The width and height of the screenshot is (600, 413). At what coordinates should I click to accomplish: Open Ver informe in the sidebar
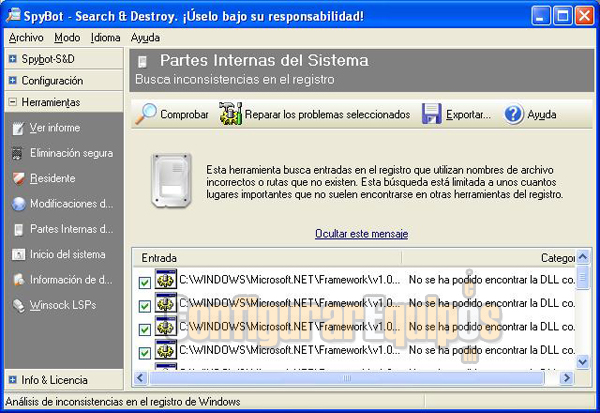[x=55, y=128]
